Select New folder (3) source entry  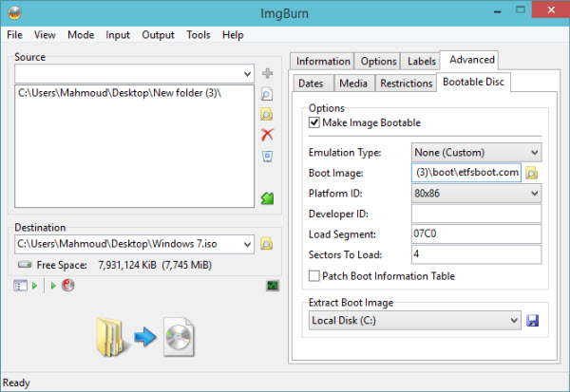point(120,93)
